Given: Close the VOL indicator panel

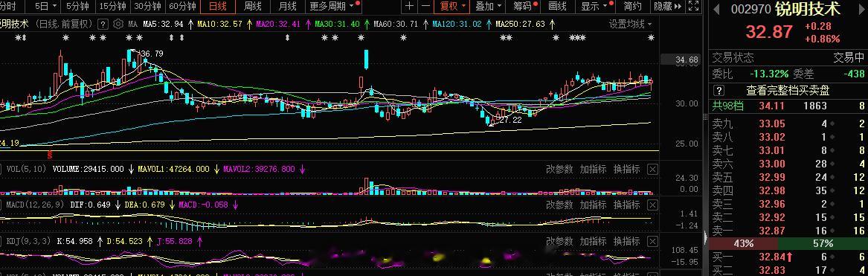Looking at the screenshot, I should tap(652, 169).
